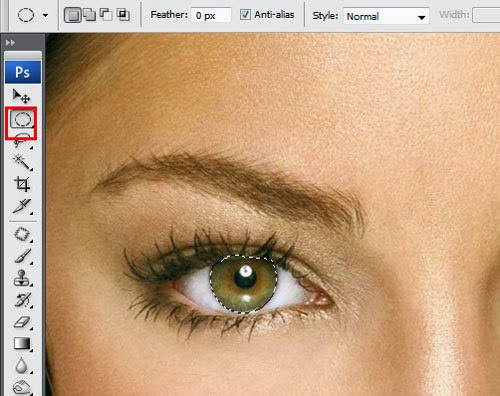This screenshot has width=500, height=396.
Task: Choose the Brush tool
Action: coord(22,256)
